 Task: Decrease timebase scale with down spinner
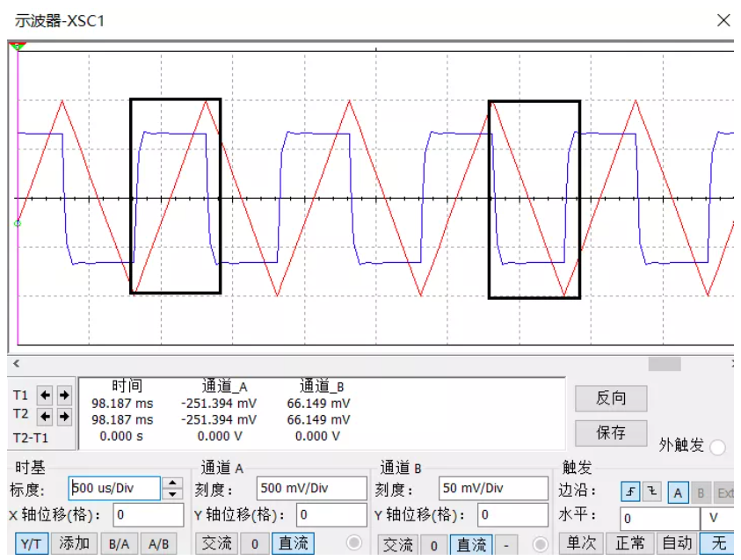click(172, 494)
